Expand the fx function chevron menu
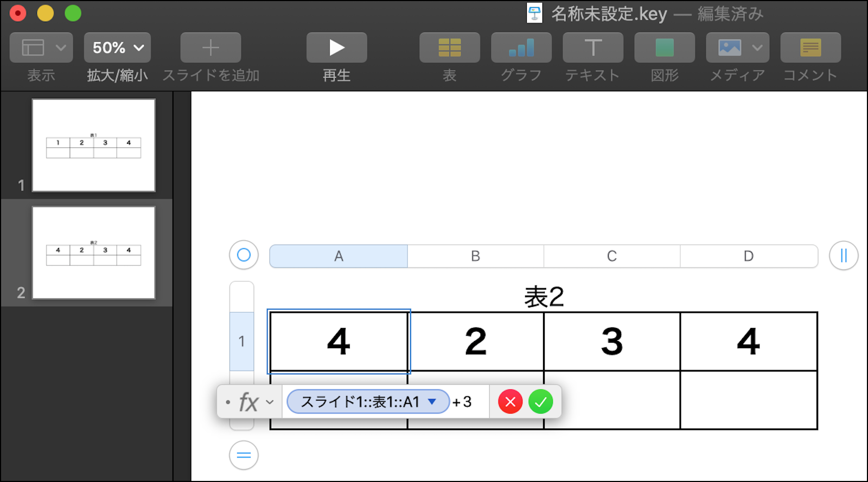 270,402
